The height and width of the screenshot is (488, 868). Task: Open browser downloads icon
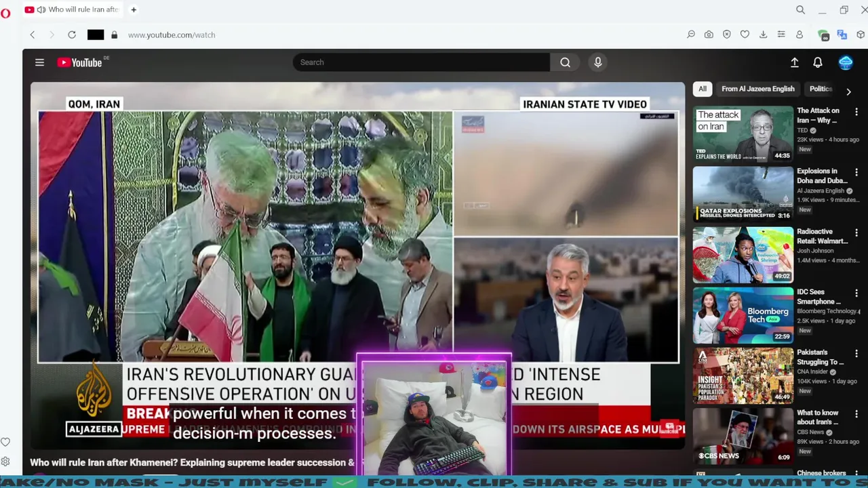coord(763,35)
